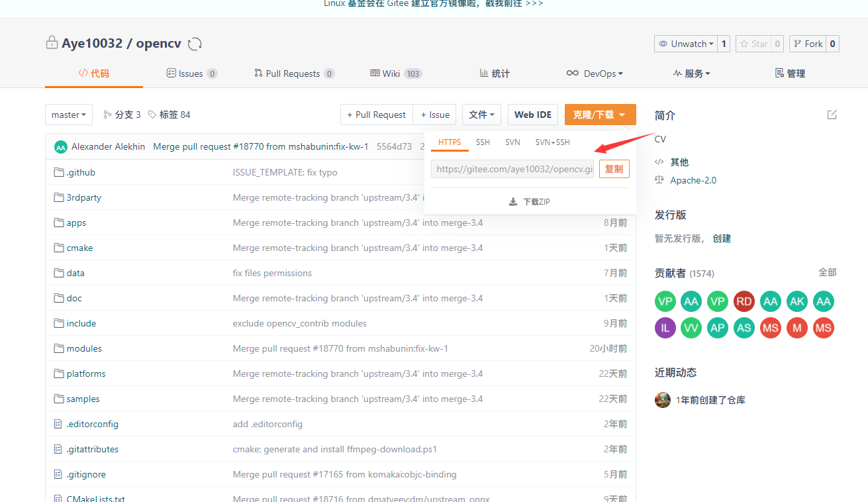The height and width of the screenshot is (502, 868).
Task: Click the Aye10032 owner name link
Action: point(92,44)
